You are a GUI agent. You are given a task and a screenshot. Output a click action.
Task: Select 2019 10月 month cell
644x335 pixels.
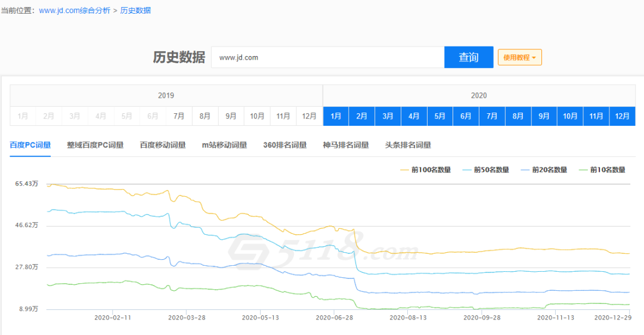[x=257, y=116]
